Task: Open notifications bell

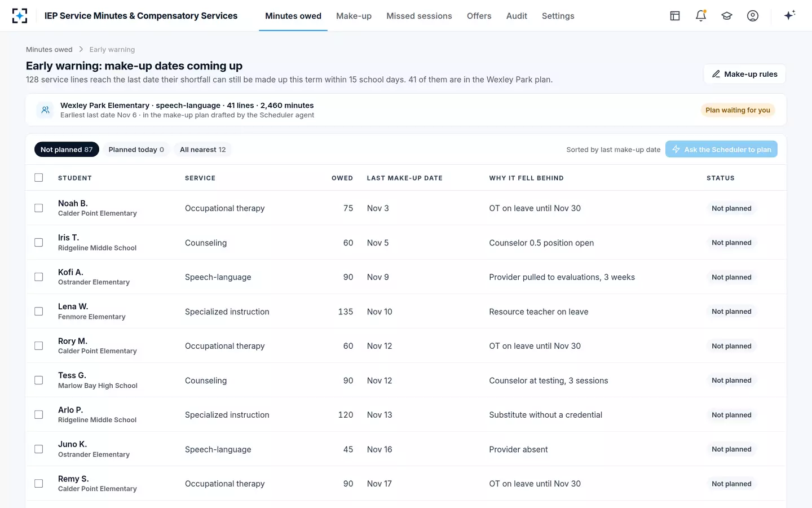Action: pos(701,16)
